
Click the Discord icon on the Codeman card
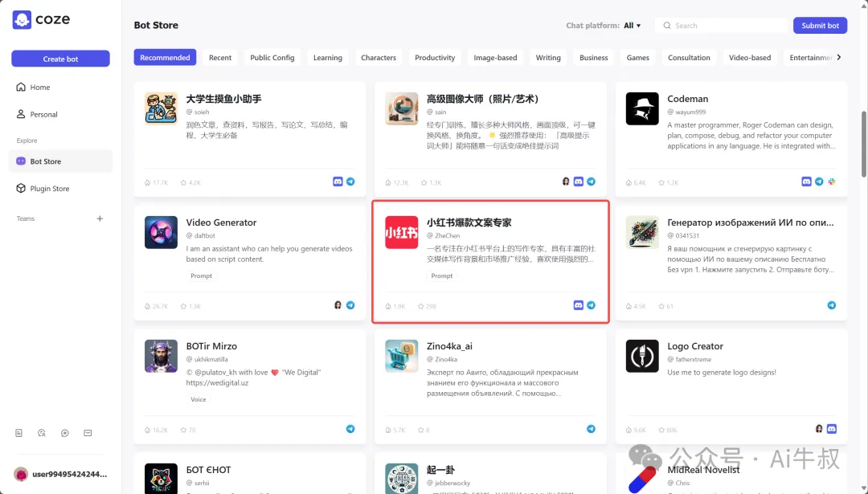pyautogui.click(x=806, y=182)
